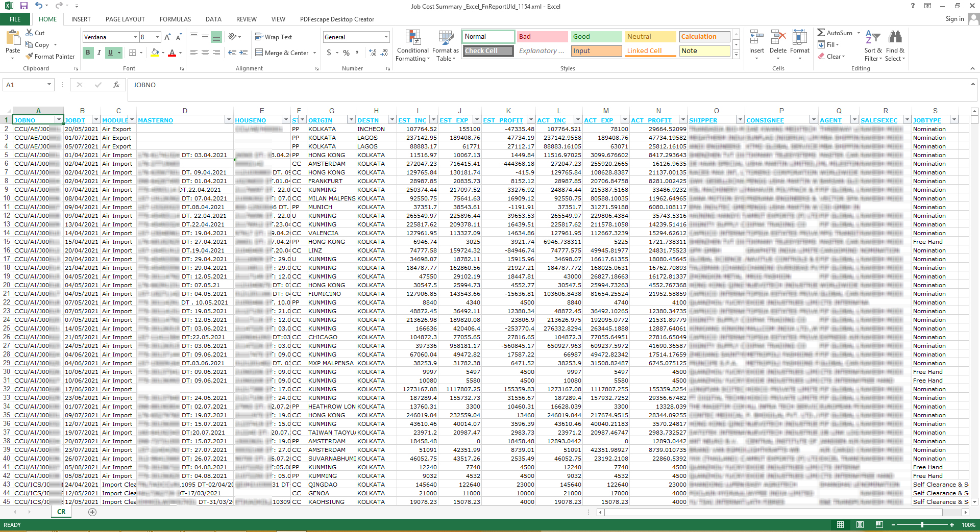Expand the Number Format dropdown showing General
980x532 pixels.
(386, 37)
